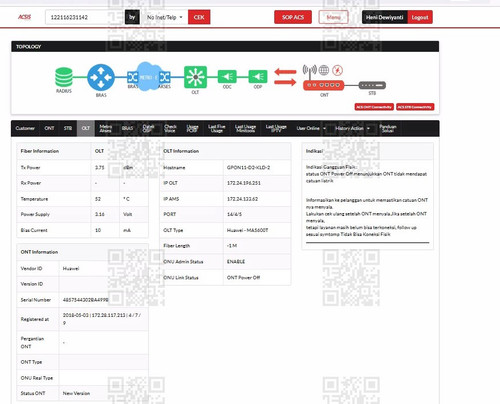Click the WiFi antenna icon above ONT
The image size is (500, 404).
tap(309, 70)
